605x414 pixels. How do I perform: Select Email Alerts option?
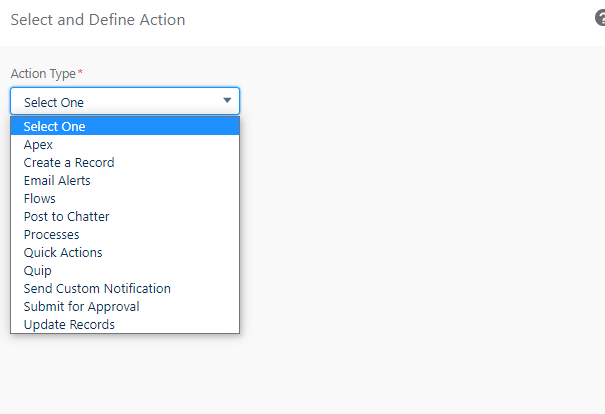click(x=125, y=181)
